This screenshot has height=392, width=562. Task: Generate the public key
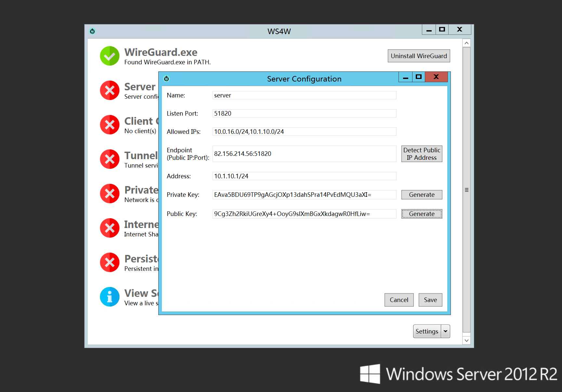pyautogui.click(x=422, y=214)
